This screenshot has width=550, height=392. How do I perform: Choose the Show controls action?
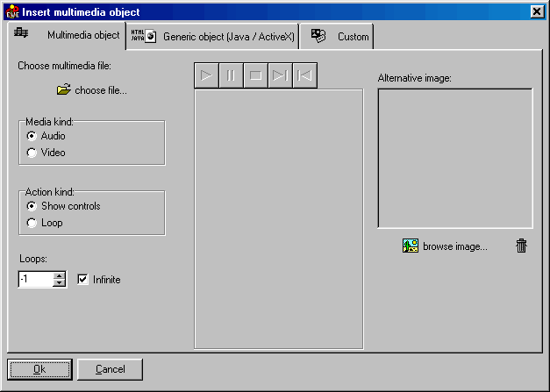[32, 206]
